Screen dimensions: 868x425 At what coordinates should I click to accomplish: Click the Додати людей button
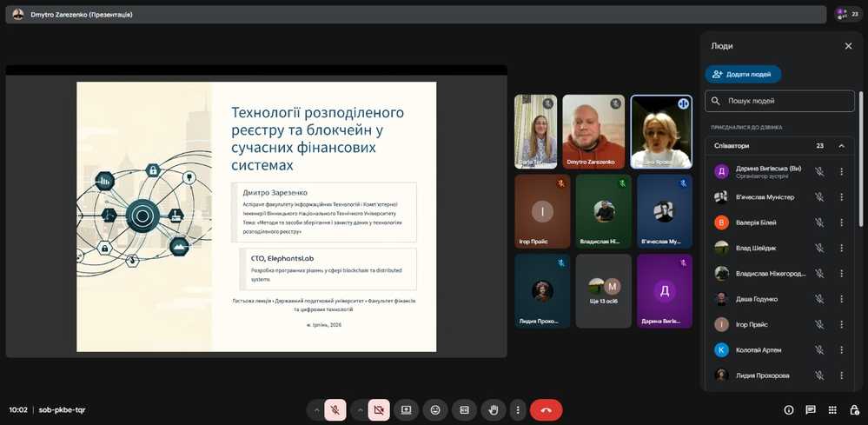[743, 75]
